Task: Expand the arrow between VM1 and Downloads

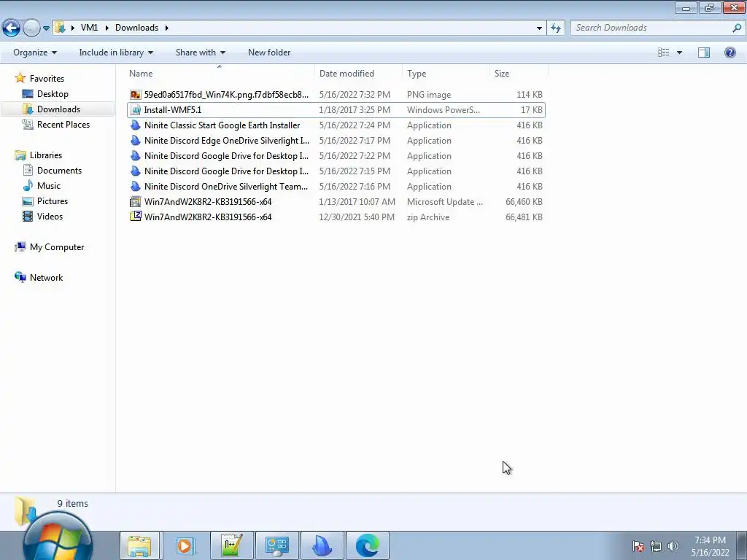Action: click(x=107, y=28)
